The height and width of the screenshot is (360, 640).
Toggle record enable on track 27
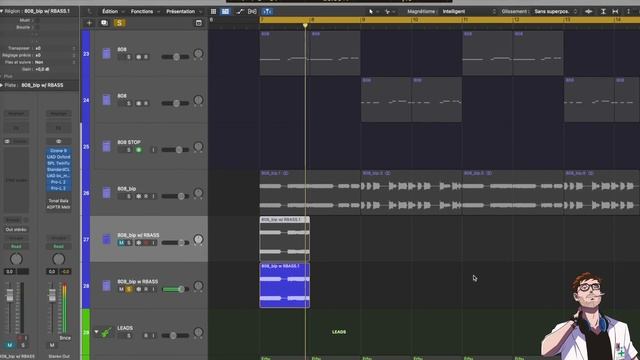[x=146, y=243]
